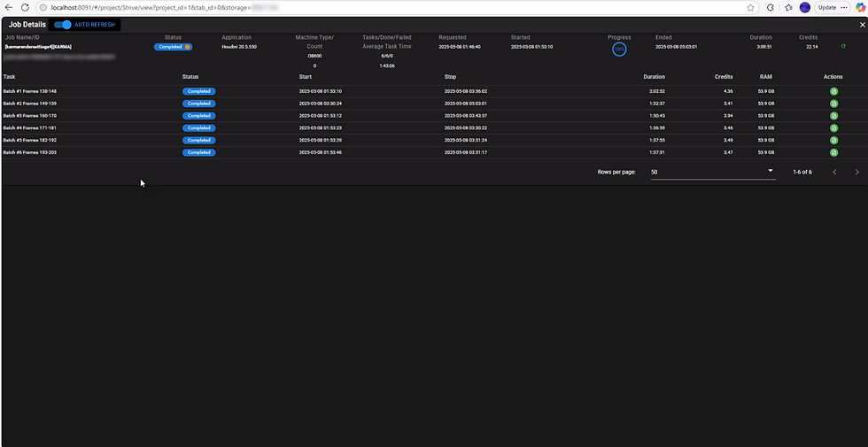Click the Houdini 20.5.550 application value
This screenshot has height=447, width=868.
coord(239,47)
